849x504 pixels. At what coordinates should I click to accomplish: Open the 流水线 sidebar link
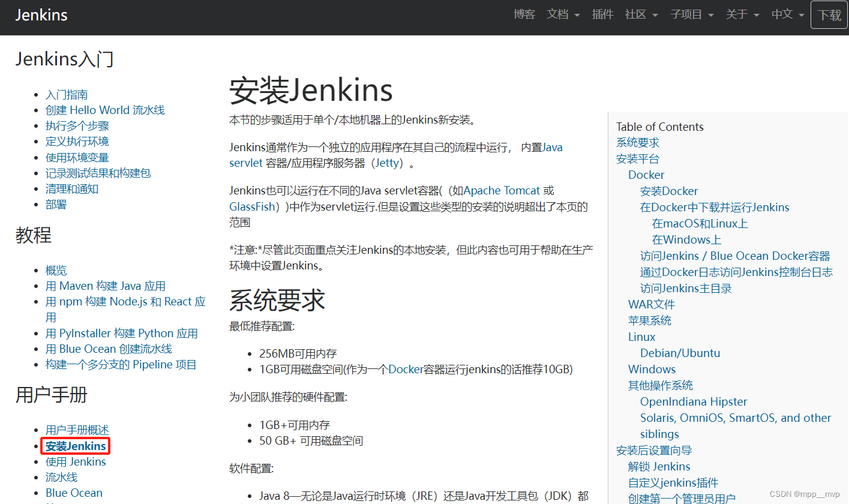click(62, 477)
